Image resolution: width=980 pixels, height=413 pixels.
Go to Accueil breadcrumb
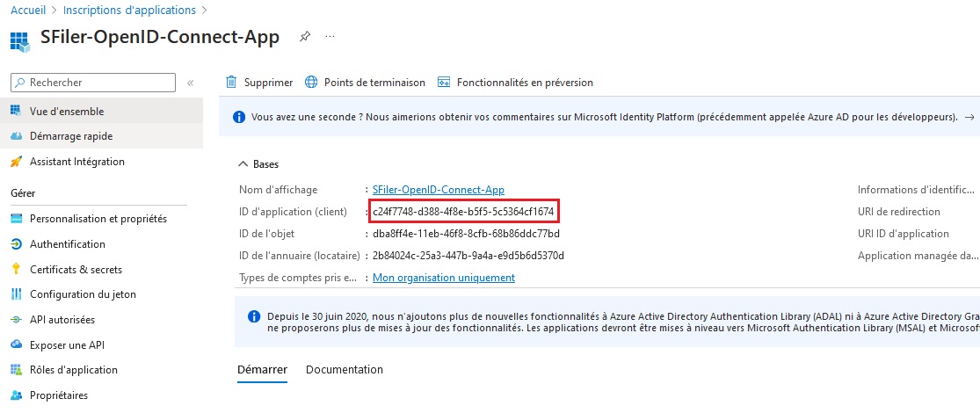(x=28, y=10)
